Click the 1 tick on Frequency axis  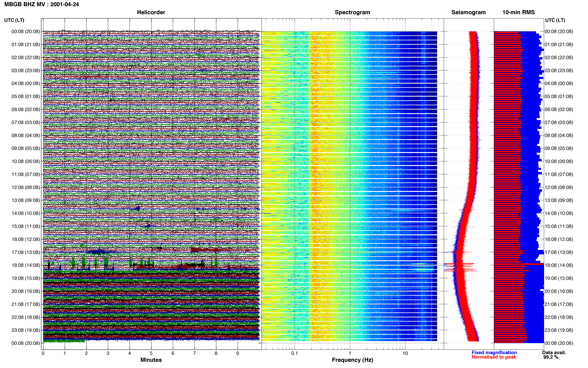tap(350, 353)
